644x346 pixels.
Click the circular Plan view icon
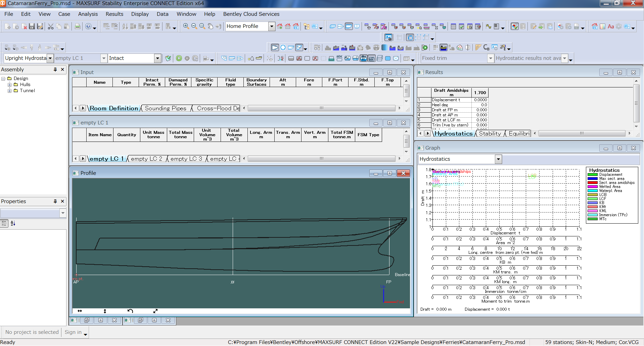tap(283, 48)
